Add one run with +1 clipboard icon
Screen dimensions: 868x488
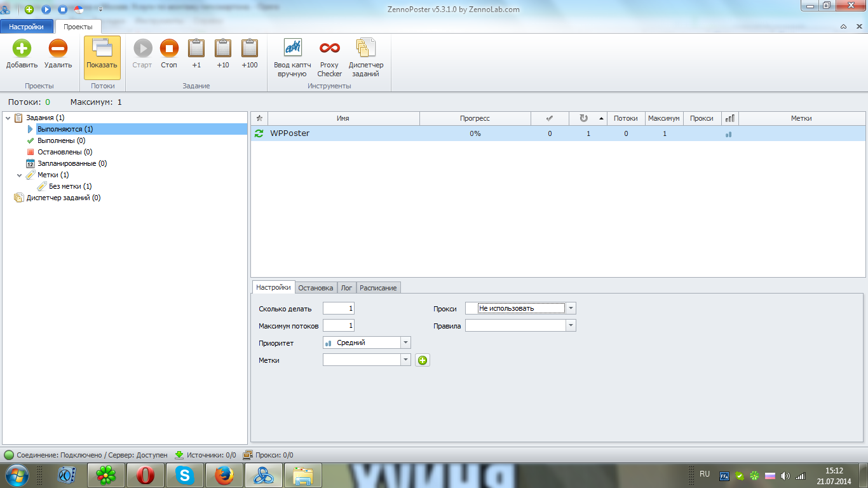(196, 48)
